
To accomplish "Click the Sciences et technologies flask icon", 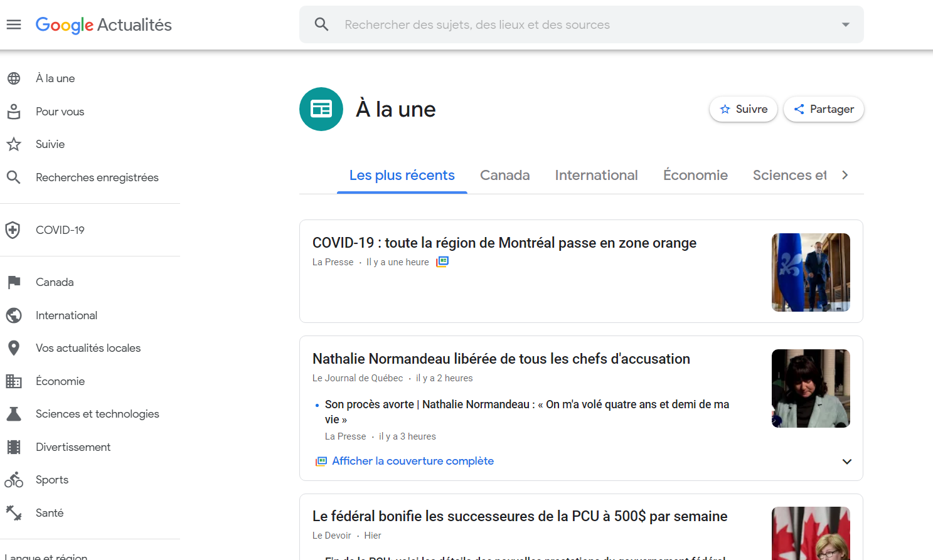I will coord(14,414).
